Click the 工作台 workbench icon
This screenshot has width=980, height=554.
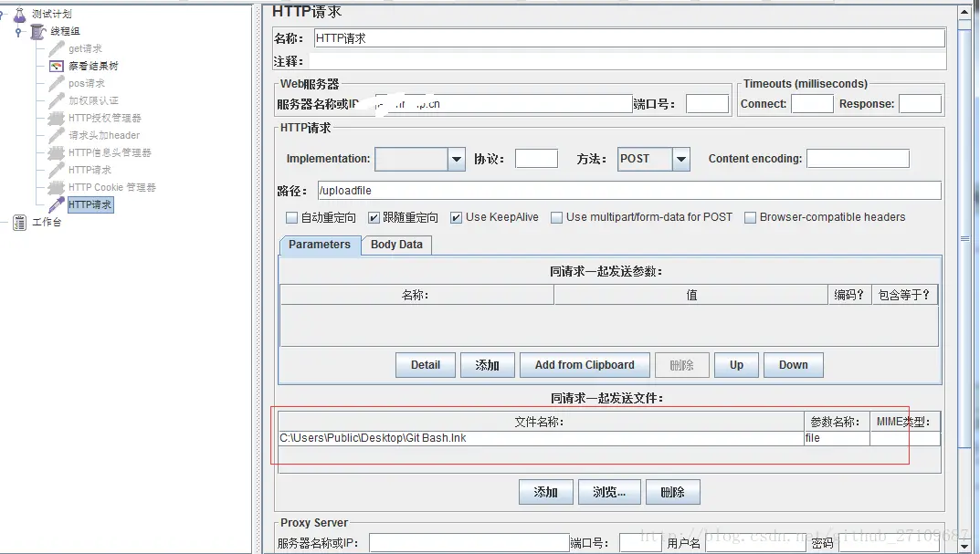click(18, 222)
